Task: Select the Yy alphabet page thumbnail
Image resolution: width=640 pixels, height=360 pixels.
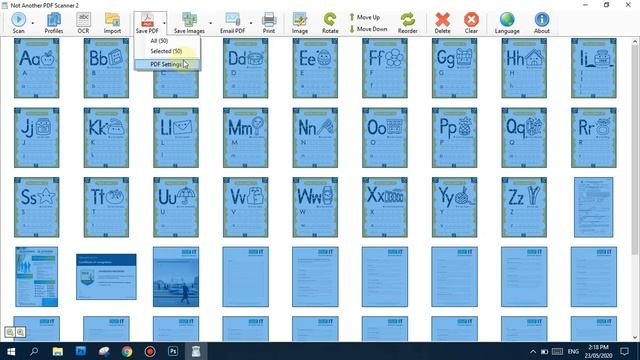Action: [454, 207]
